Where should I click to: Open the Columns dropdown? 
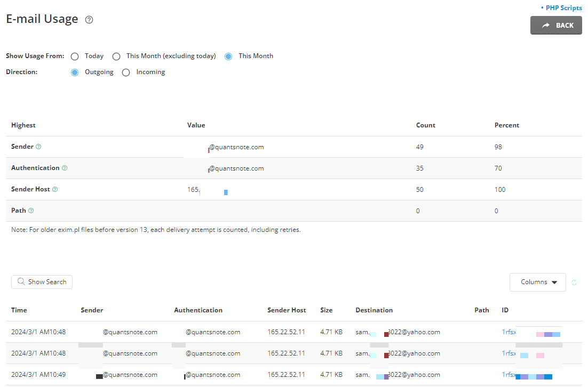(x=537, y=282)
